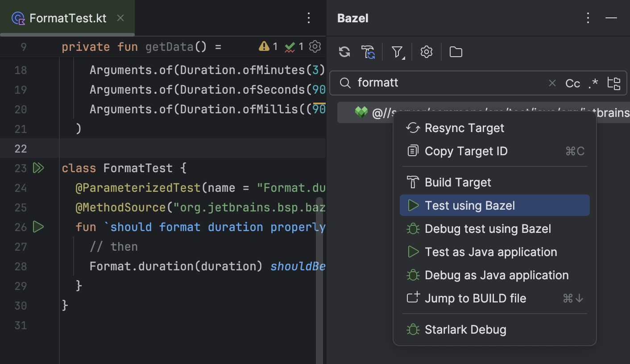Click Copy Target ID option

(x=466, y=151)
